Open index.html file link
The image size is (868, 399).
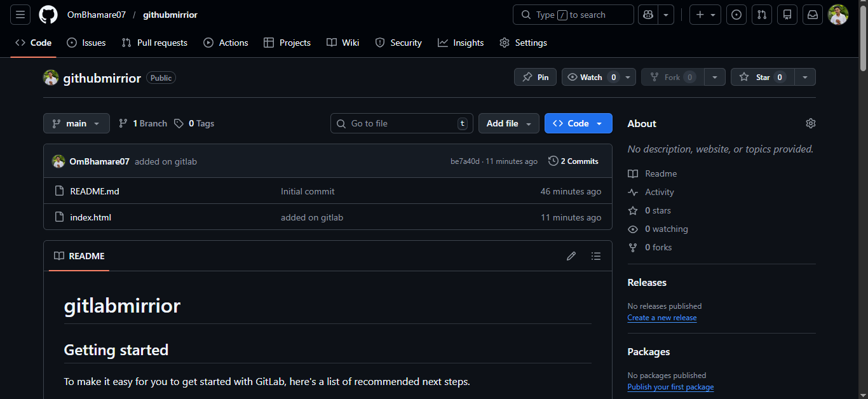(x=91, y=217)
